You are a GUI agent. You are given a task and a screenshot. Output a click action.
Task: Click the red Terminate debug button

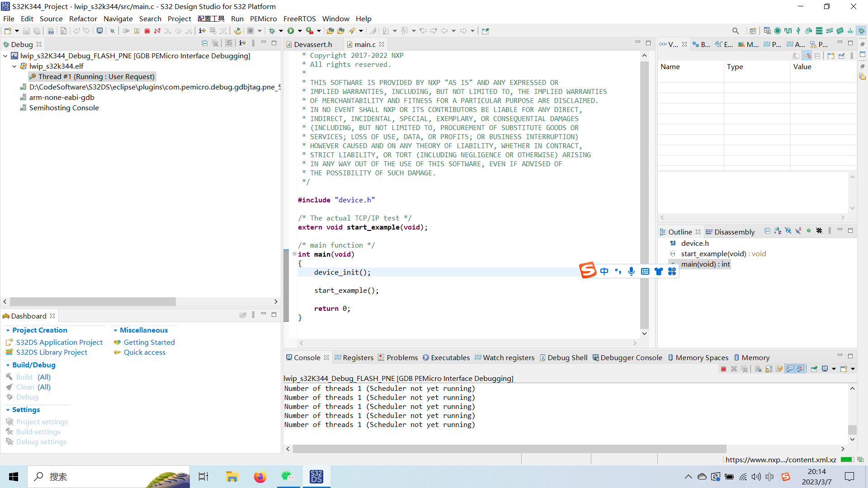(147, 31)
